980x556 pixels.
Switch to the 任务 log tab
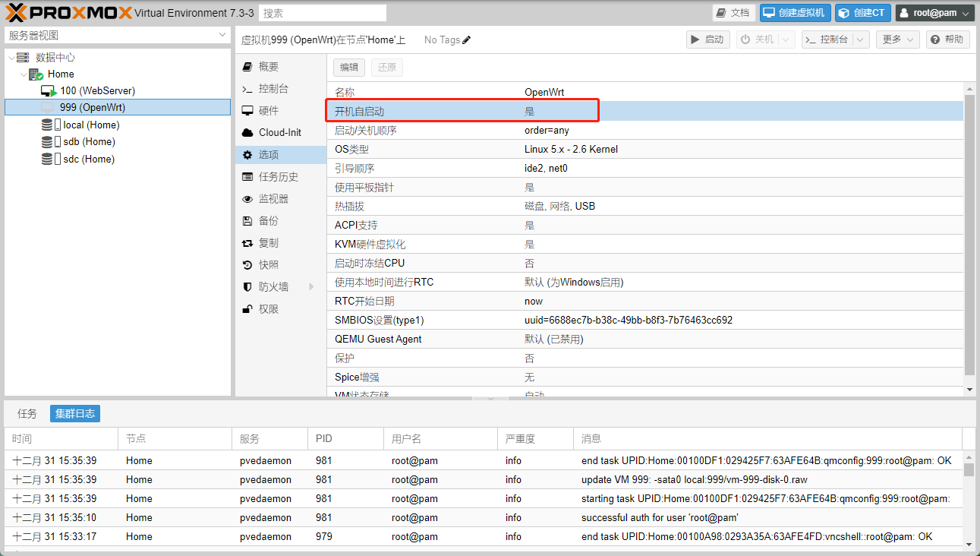tap(27, 414)
